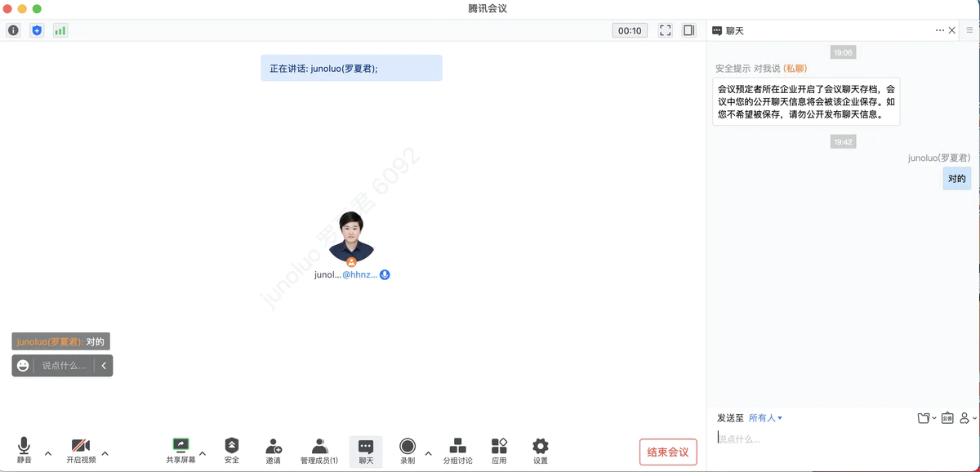Click the 聊天 chat panel title
980x472 pixels.
pos(734,30)
